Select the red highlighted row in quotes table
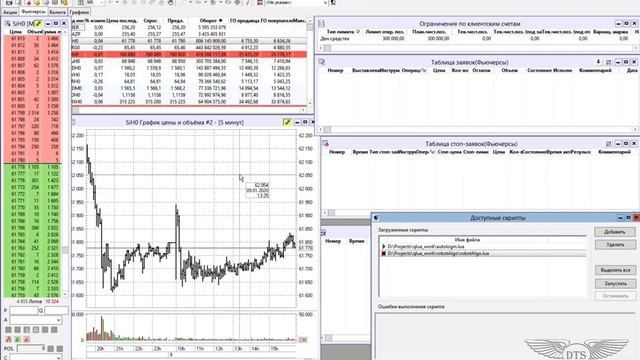Viewport: 640px width, 360px height. [x=189, y=54]
